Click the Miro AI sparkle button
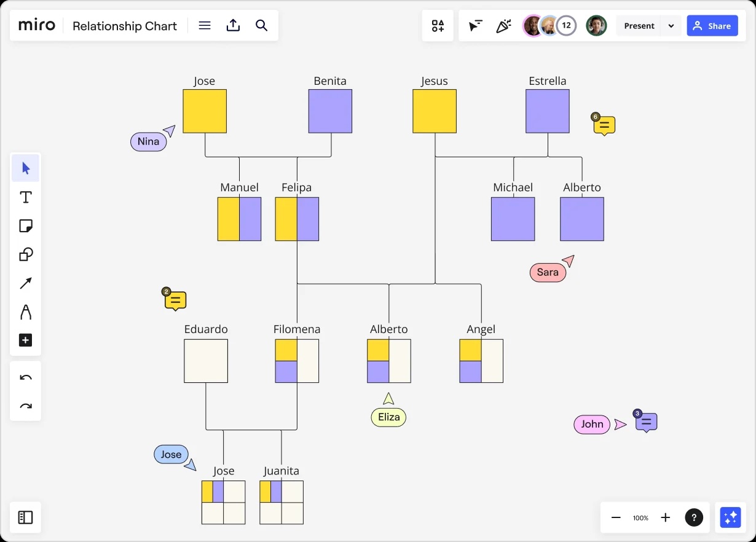 coord(730,517)
